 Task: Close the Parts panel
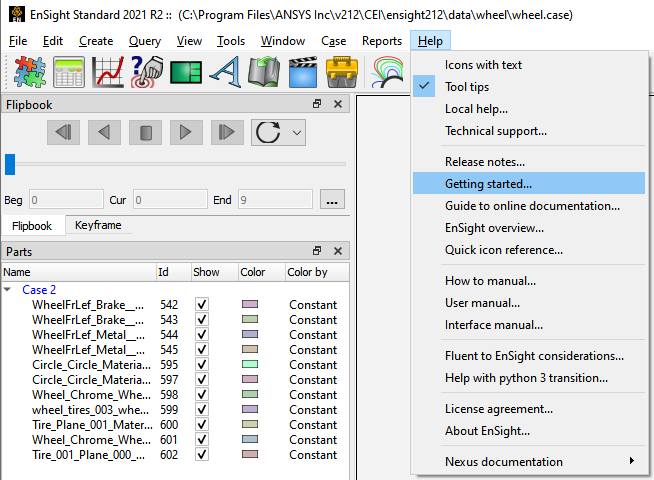point(338,251)
